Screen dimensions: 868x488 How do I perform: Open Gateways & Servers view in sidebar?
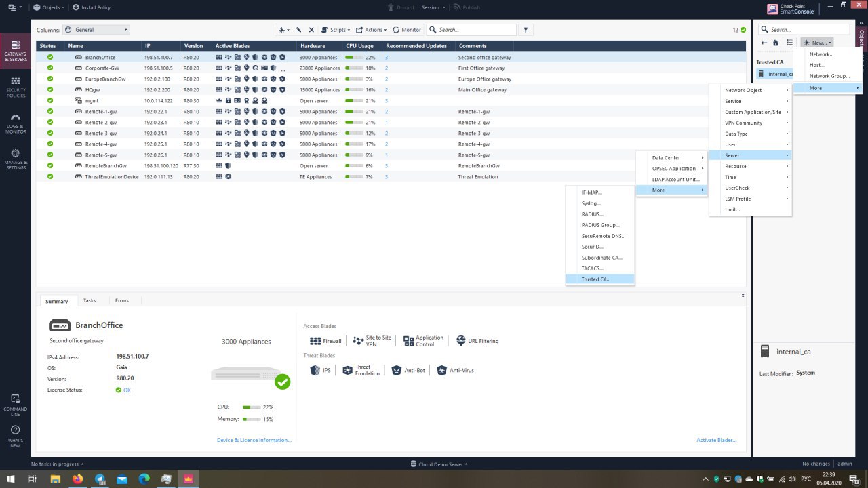(x=16, y=50)
